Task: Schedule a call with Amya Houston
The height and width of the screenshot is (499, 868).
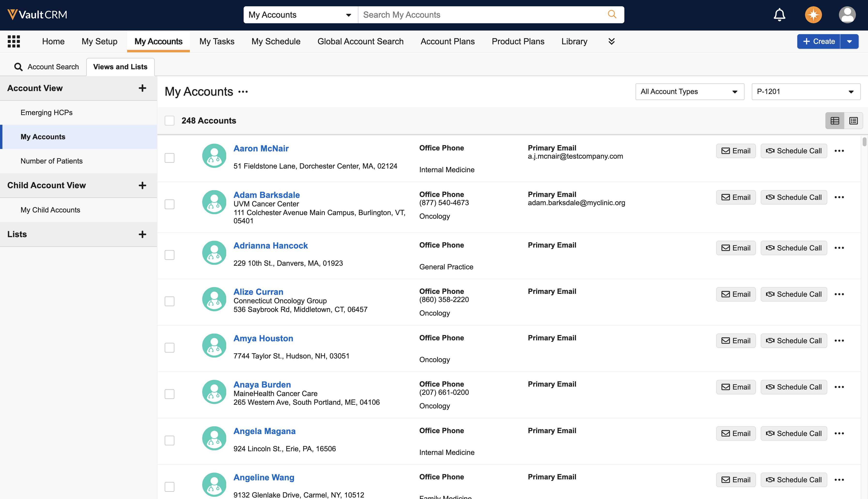Action: click(x=793, y=341)
